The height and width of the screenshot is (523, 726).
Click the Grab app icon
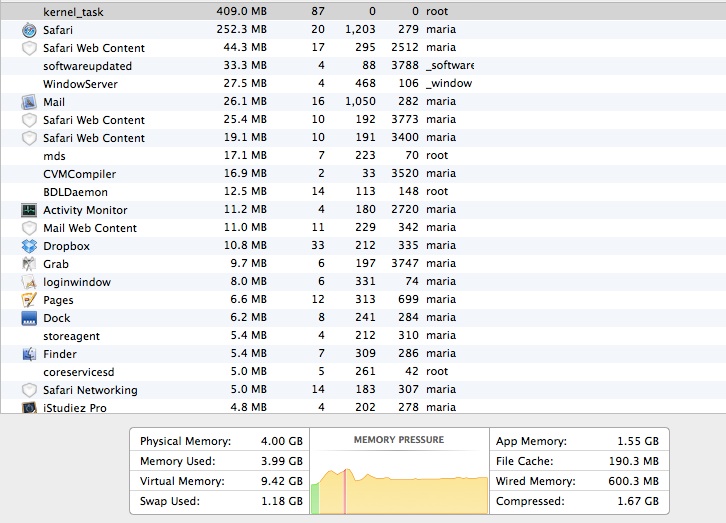coord(29,264)
